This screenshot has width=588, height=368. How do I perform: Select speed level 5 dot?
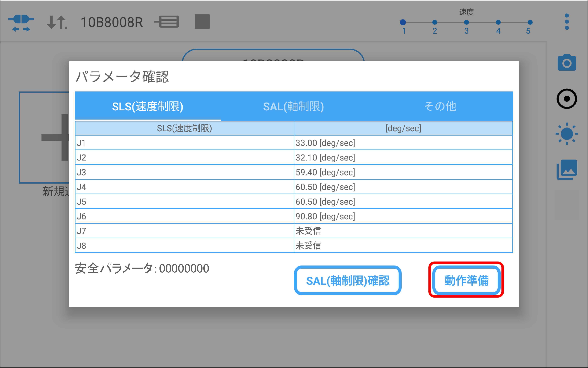click(x=530, y=22)
